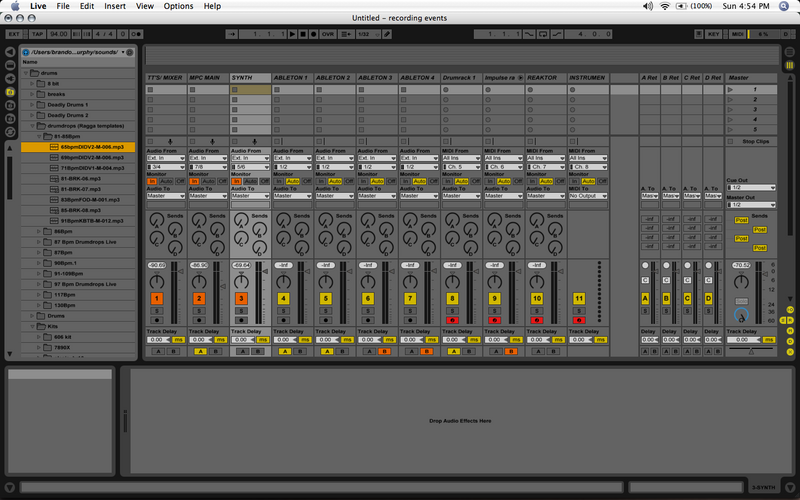800x500 pixels.
Task: Click the browser search magnifier icon
Action: coord(130,52)
